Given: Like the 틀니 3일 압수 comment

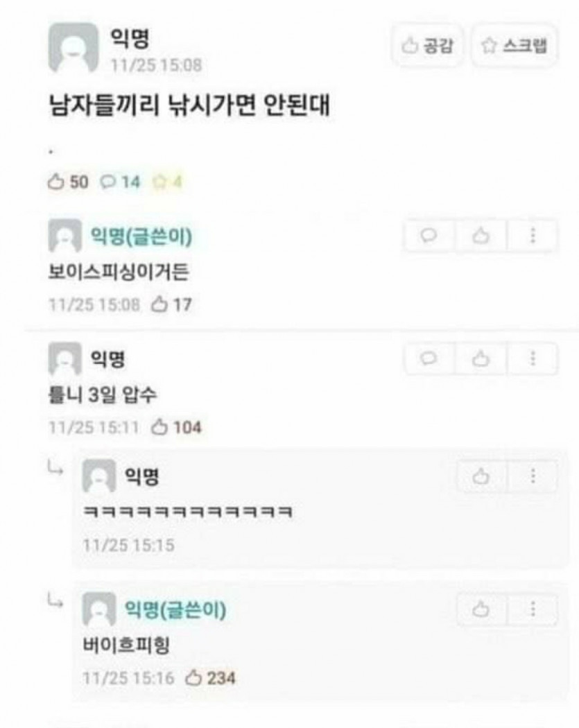Looking at the screenshot, I should [481, 358].
